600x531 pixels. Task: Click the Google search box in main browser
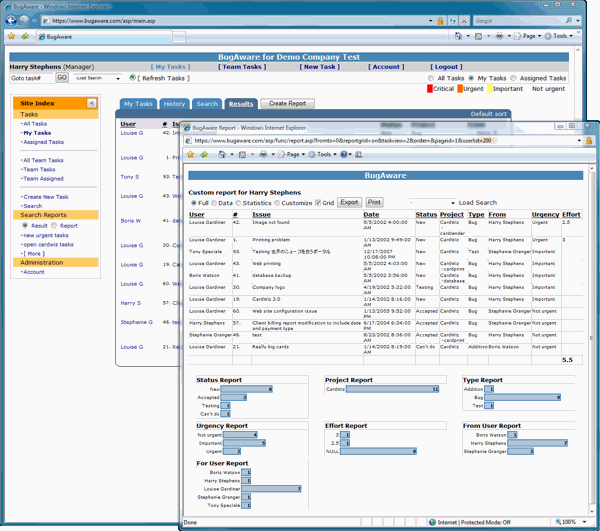[519, 21]
